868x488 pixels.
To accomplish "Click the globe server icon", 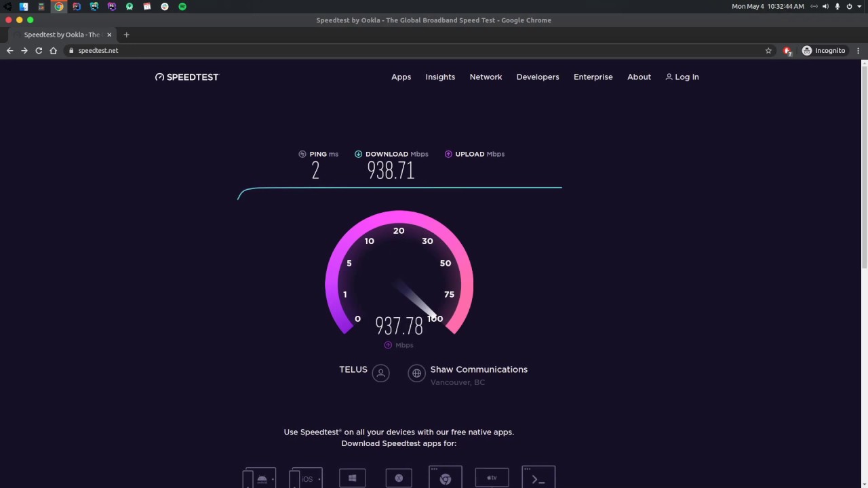I will pos(416,373).
